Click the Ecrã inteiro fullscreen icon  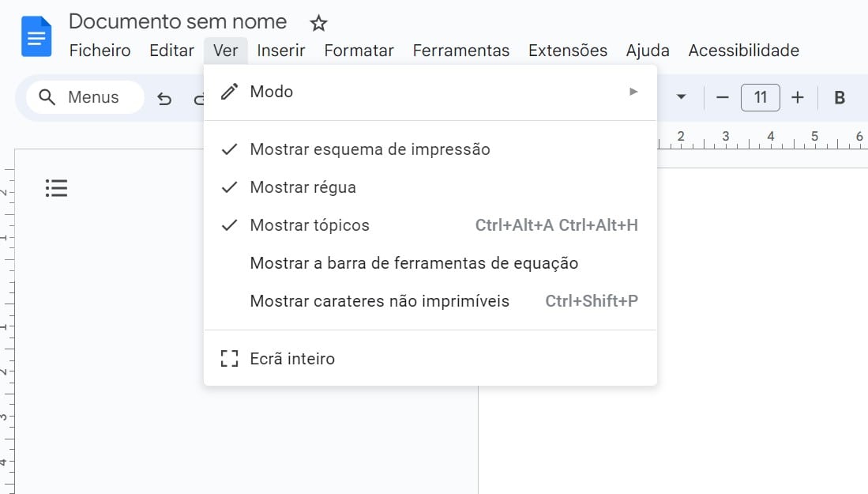229,359
